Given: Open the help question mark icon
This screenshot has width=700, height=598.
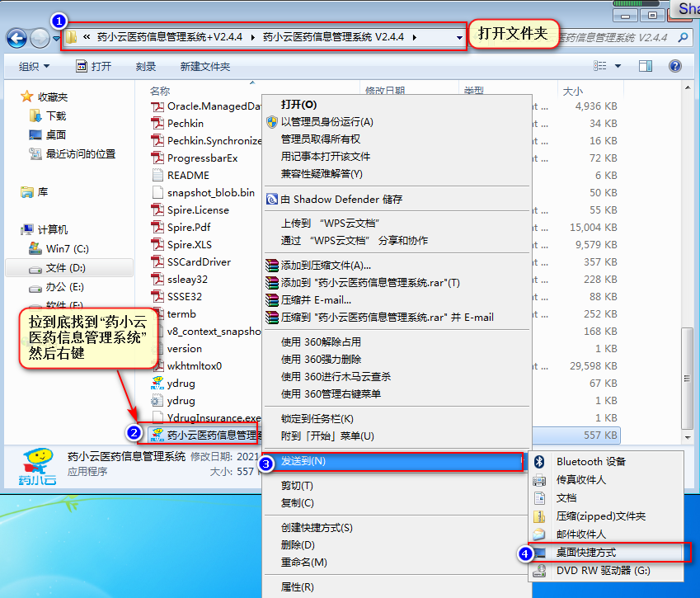Looking at the screenshot, I should 675,67.
